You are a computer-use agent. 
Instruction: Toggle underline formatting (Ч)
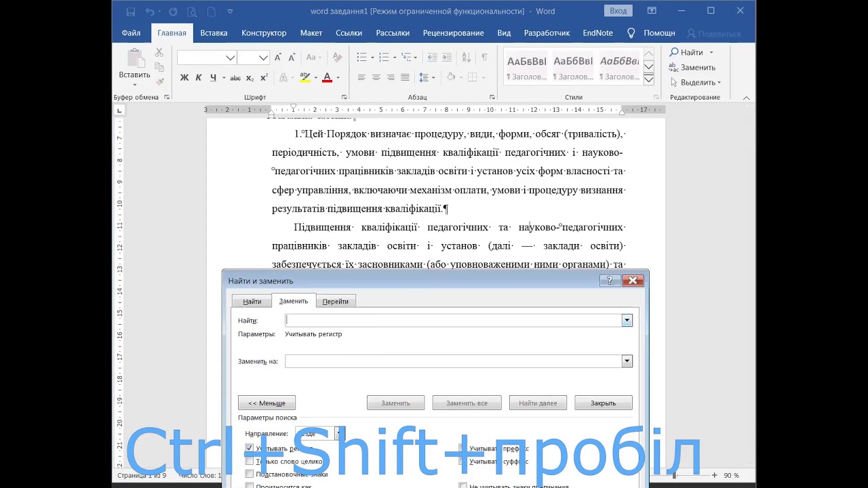tap(213, 78)
